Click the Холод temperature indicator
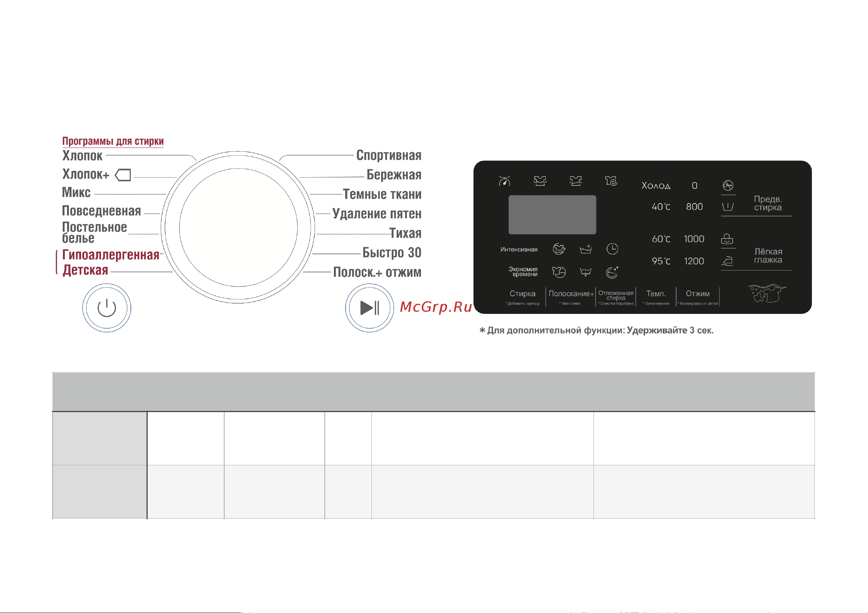Image resolution: width=868 pixels, height=613 pixels. (x=656, y=186)
